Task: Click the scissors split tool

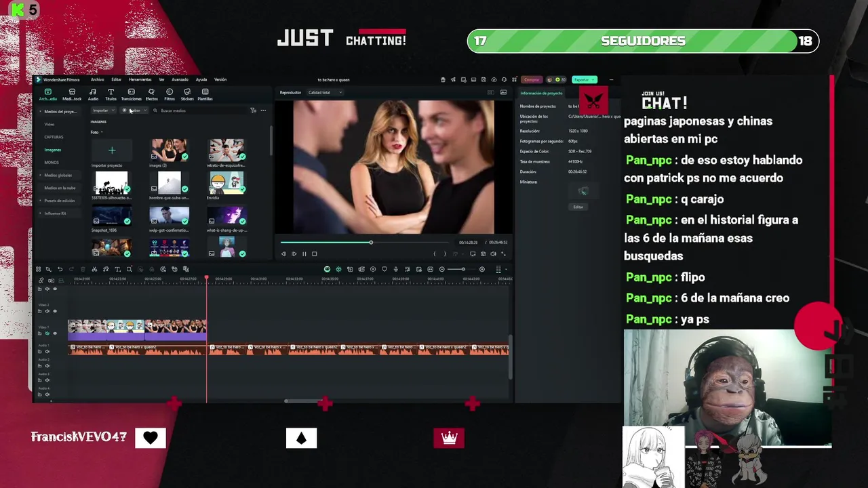Action: (x=94, y=269)
